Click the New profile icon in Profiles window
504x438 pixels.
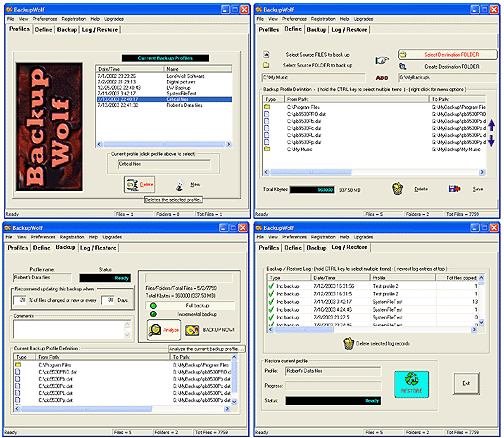pos(180,185)
